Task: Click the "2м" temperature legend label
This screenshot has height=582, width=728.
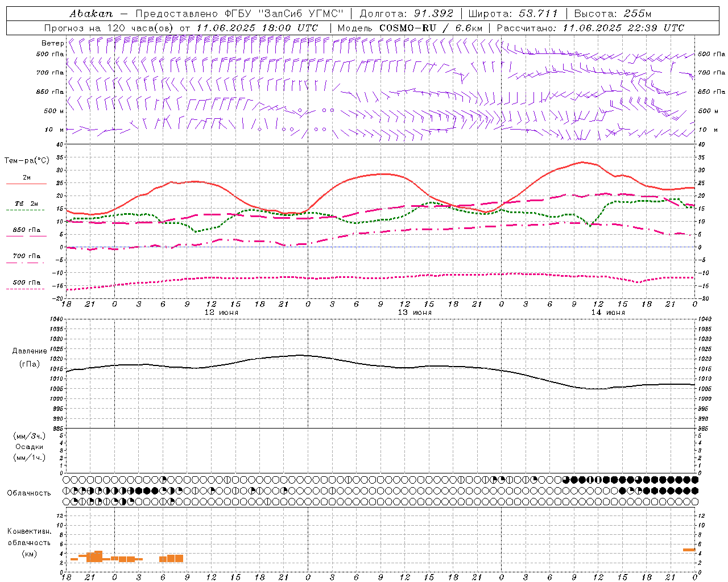Action: point(27,177)
